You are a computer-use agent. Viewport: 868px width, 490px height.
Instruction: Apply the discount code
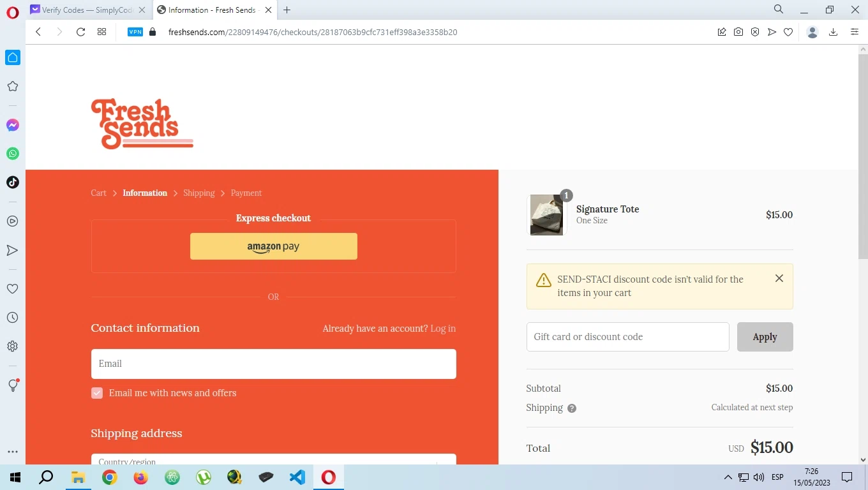point(765,337)
